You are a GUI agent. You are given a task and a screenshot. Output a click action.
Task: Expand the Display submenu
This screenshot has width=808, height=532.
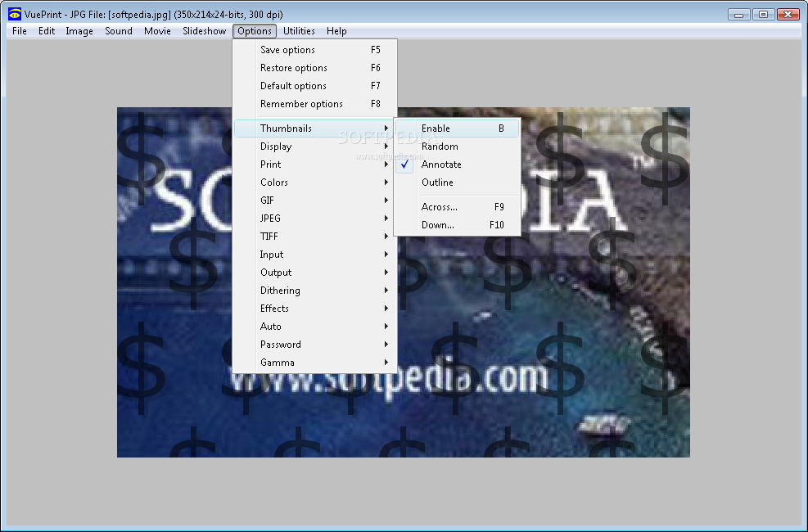315,147
